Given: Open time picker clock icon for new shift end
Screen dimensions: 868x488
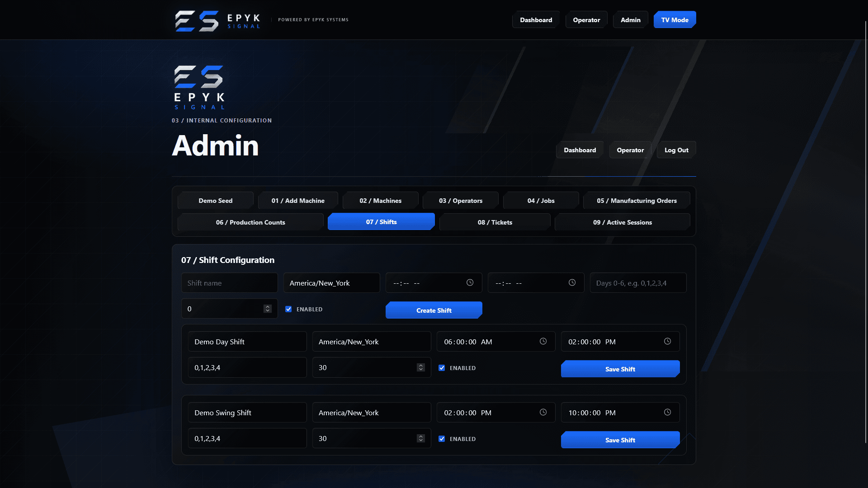Looking at the screenshot, I should pos(572,282).
